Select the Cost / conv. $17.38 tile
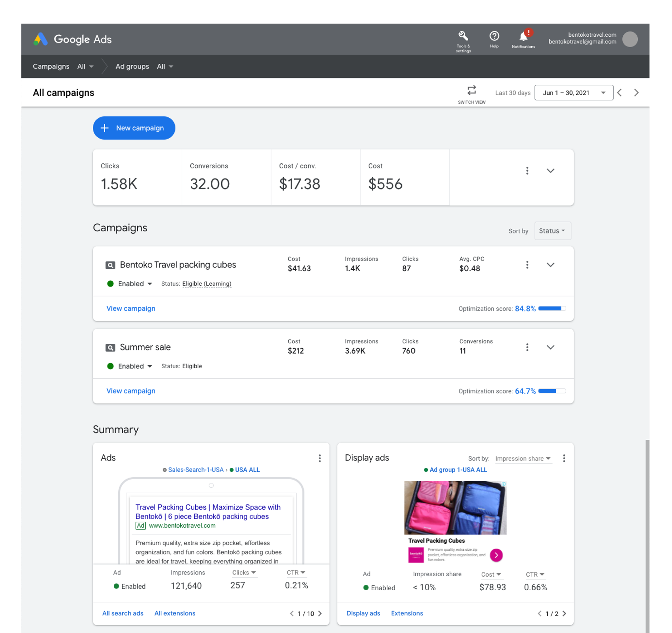 (x=316, y=178)
